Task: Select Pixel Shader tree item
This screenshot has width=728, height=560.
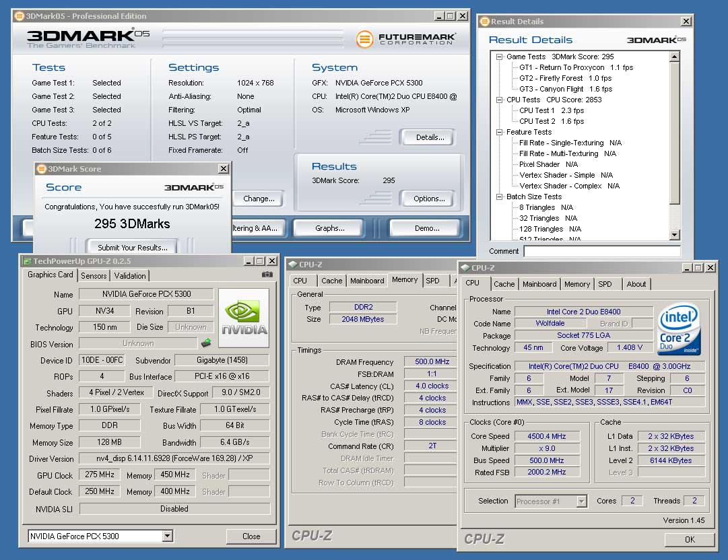Action: [548, 164]
